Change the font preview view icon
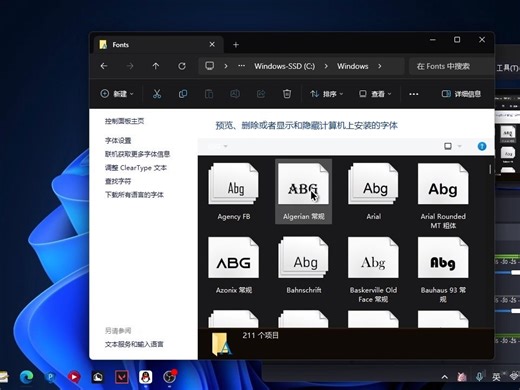Screen dimensions: 520x390 [448, 146]
